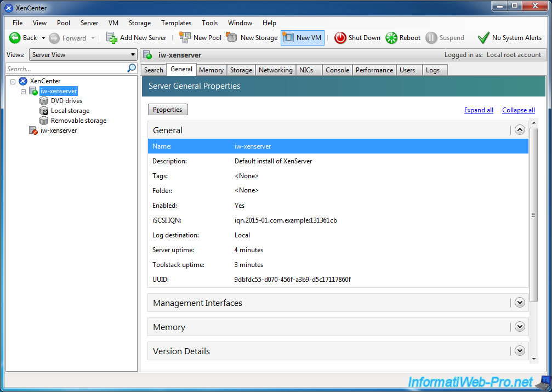
Task: Click the properties pane vertical scrollbar thumb
Action: (534, 214)
